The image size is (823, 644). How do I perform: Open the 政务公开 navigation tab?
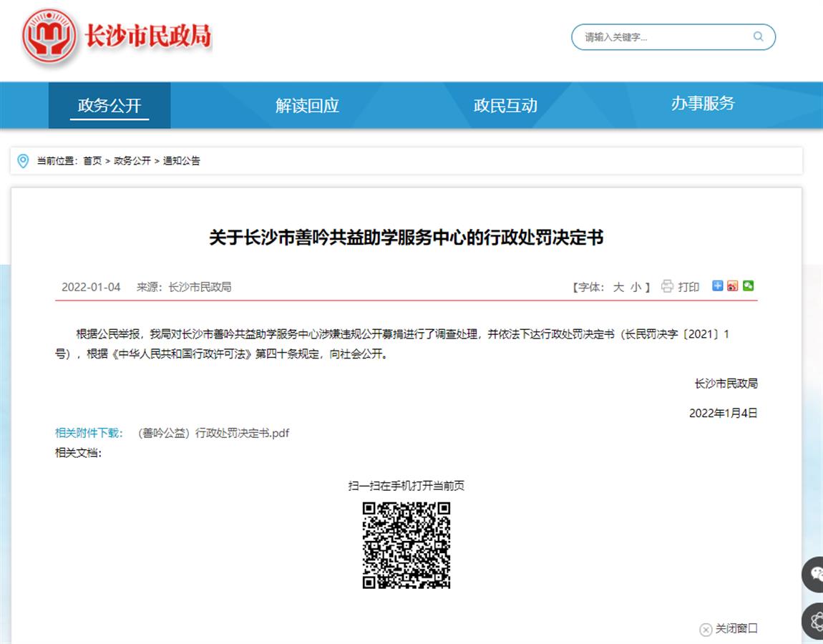click(x=109, y=105)
